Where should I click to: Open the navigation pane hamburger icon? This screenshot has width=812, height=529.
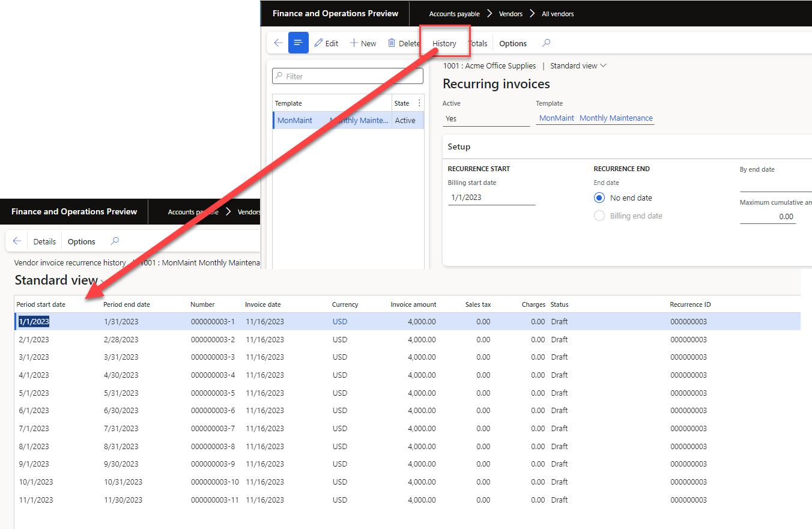[298, 43]
